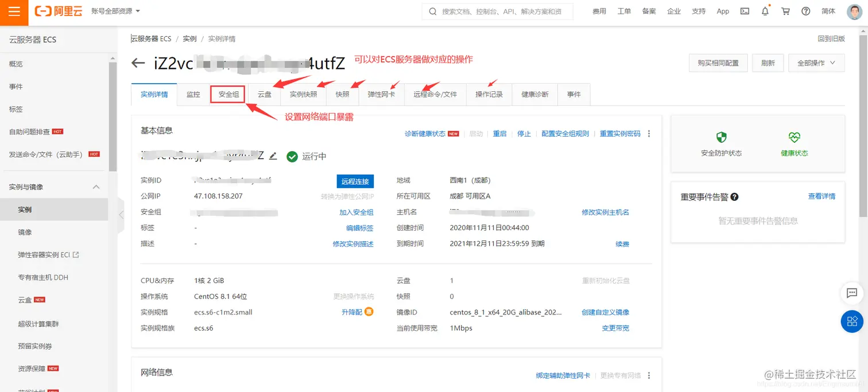Click 实例 breadcrumb link
The width and height of the screenshot is (868, 392).
(189, 38)
